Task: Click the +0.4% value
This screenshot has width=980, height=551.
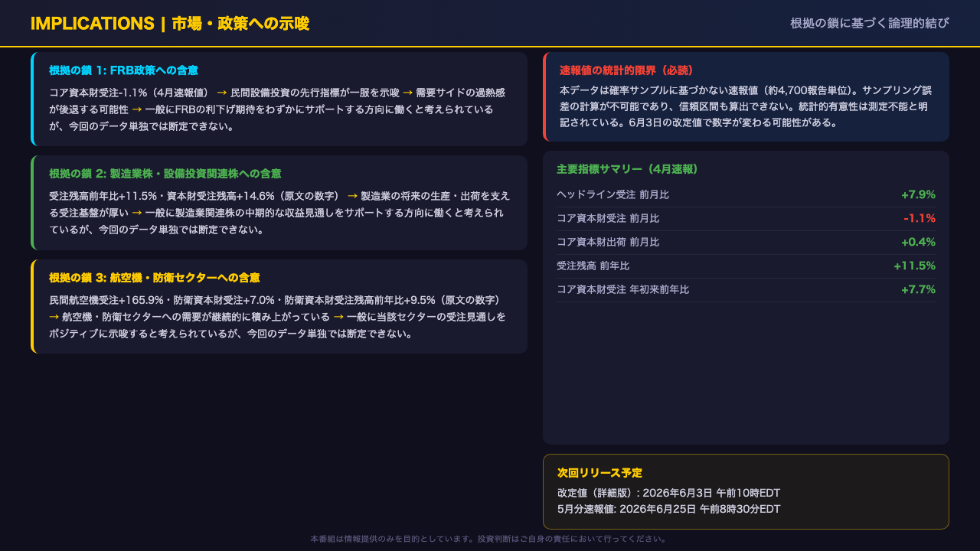Action: point(918,242)
